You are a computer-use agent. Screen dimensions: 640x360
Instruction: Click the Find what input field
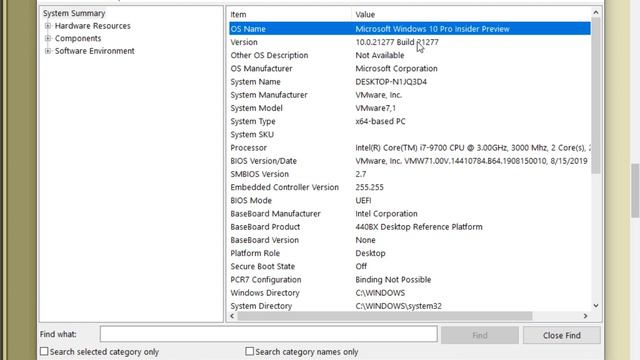click(269, 334)
